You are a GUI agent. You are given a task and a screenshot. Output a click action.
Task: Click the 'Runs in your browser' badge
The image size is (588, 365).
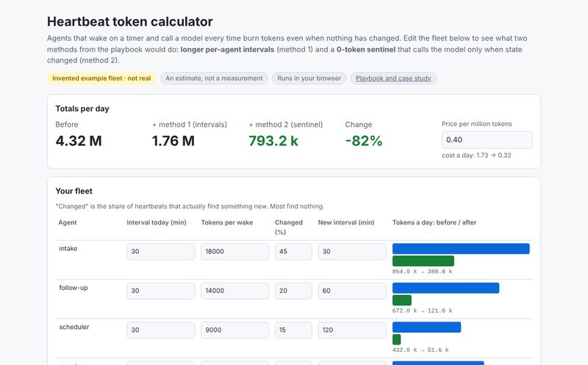click(x=309, y=78)
